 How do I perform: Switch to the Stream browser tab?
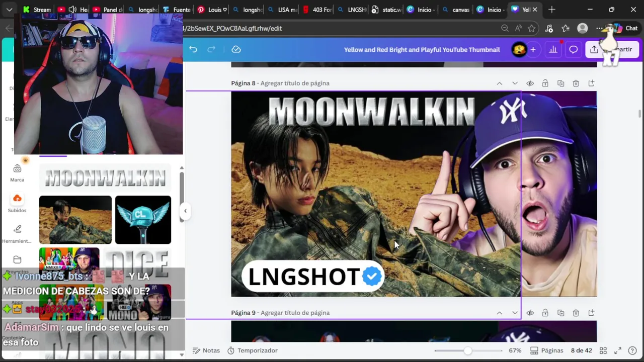click(37, 10)
